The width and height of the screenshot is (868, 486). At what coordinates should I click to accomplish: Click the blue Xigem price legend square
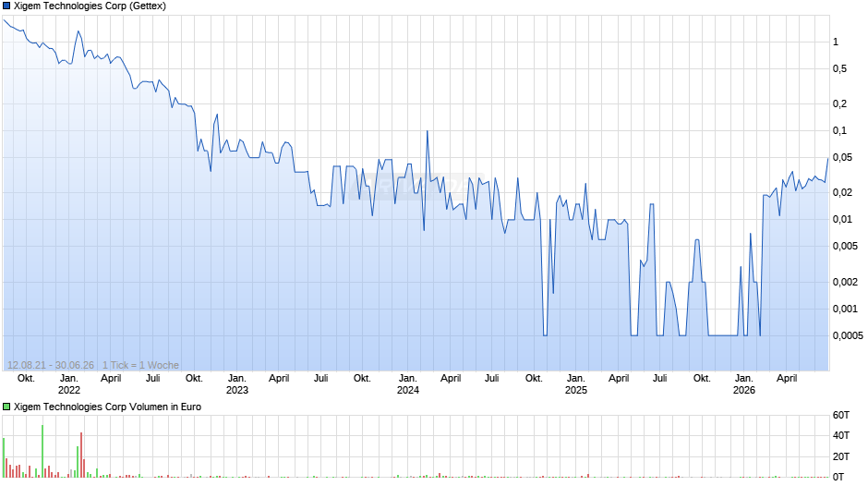click(6, 6)
